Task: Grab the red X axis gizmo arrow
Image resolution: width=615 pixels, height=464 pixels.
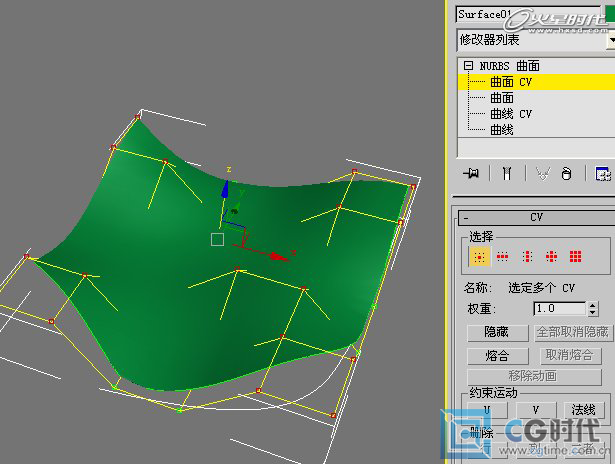Action: click(278, 256)
